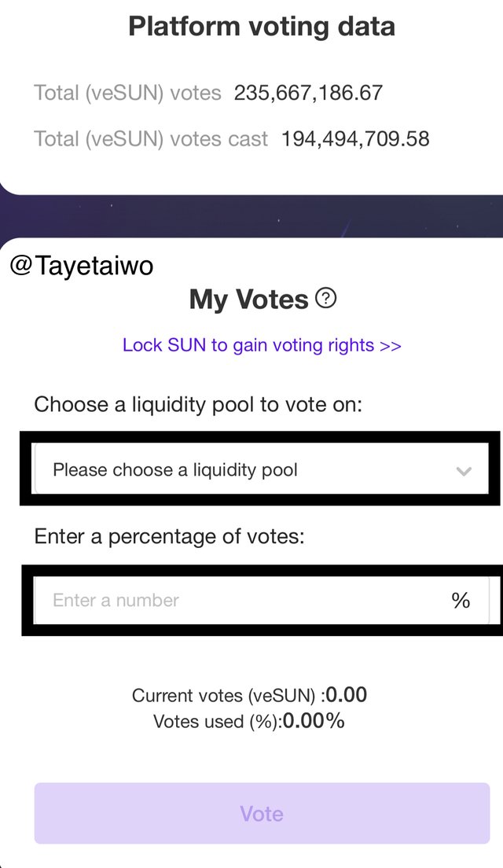
Task: Click the votes cast value 194,494,709.58
Action: (x=355, y=139)
